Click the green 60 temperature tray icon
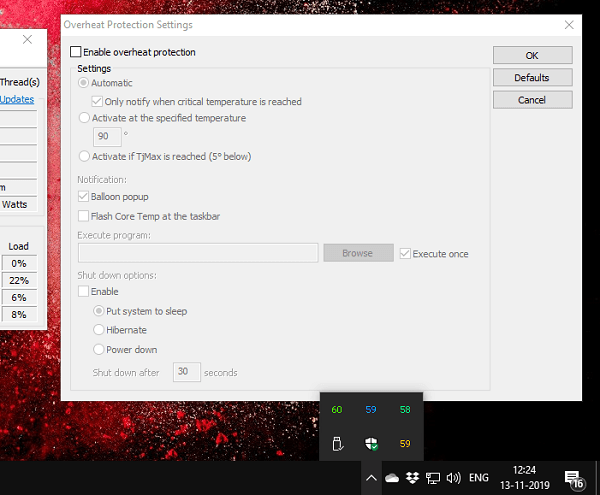The height and width of the screenshot is (495, 600). 337,410
